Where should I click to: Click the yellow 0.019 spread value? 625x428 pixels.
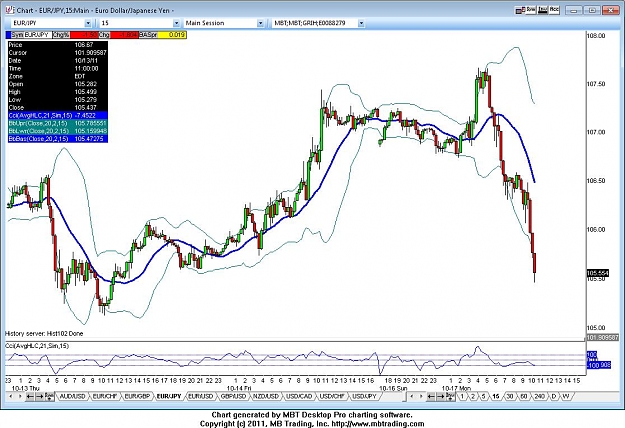tap(172, 35)
